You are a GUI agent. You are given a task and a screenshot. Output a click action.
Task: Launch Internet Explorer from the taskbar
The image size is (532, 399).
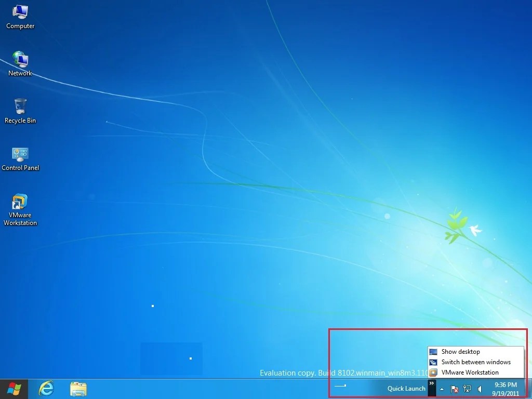[46, 389]
